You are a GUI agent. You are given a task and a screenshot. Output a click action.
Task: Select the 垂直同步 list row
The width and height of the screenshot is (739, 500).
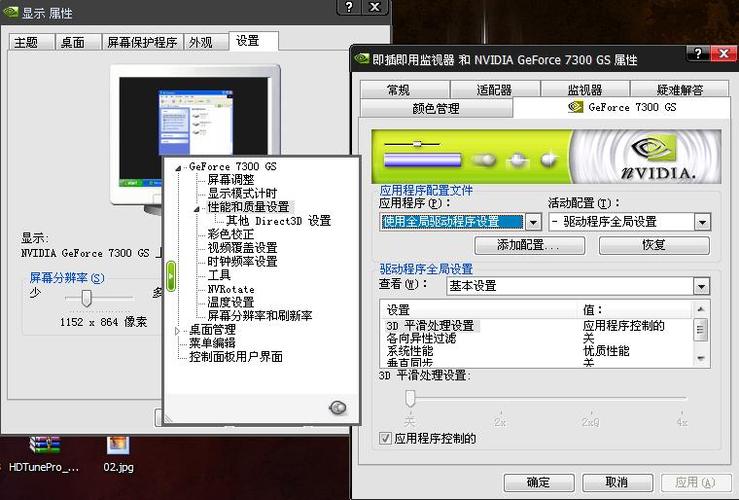tap(537, 362)
